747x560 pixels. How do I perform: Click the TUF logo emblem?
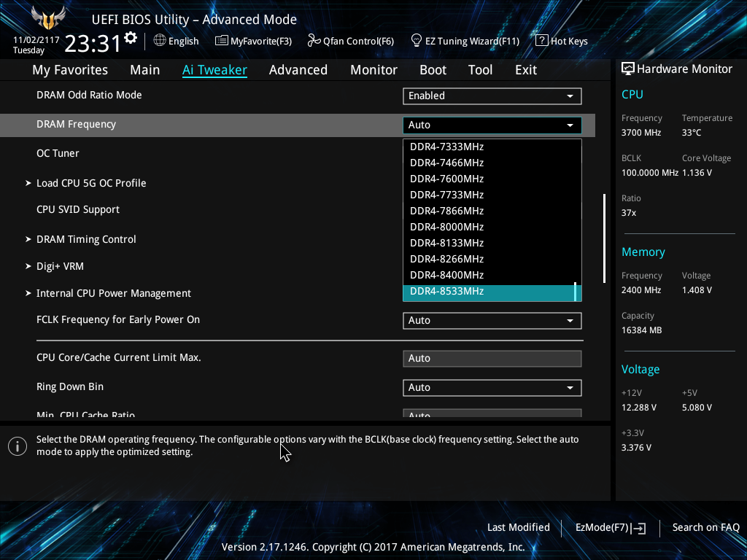(48, 18)
